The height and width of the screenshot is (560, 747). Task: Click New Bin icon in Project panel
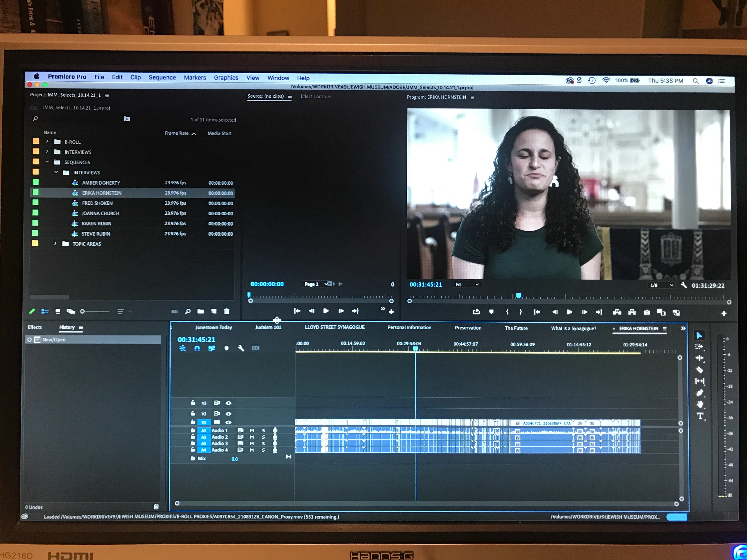[x=201, y=311]
